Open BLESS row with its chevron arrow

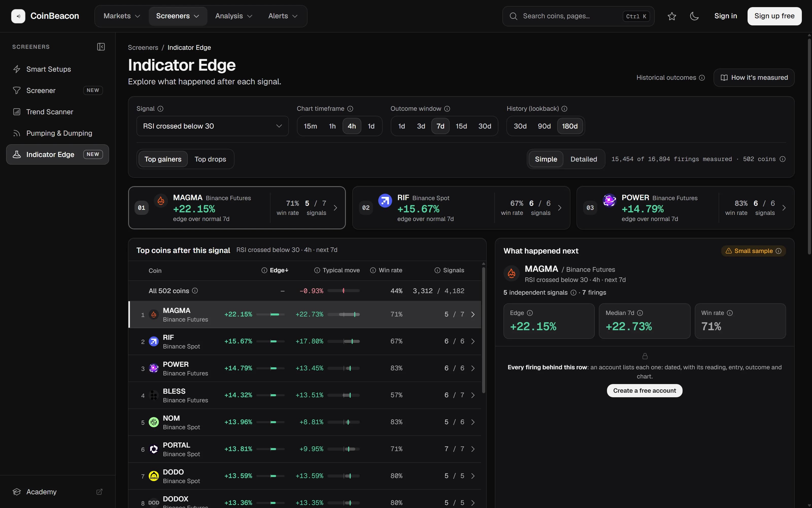click(473, 395)
